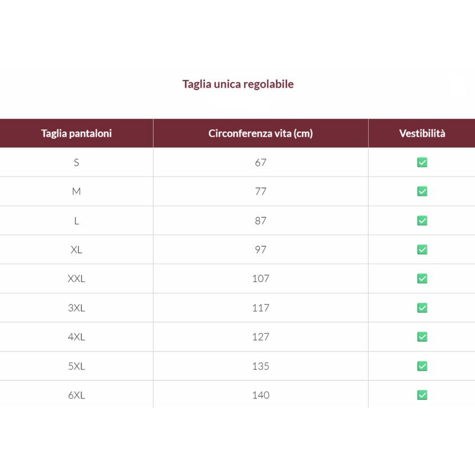Click the green checkmark in the 6XL row
475x476 pixels.
click(422, 395)
